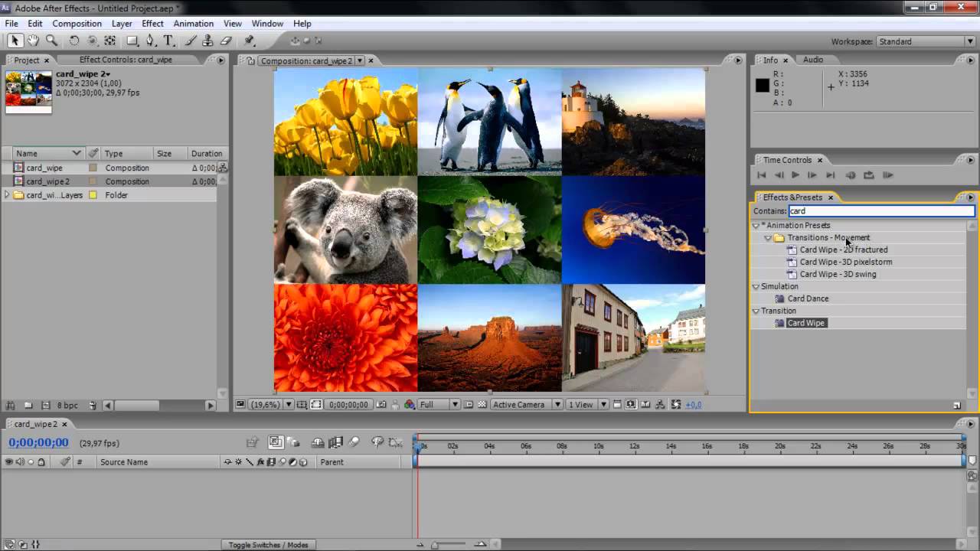Image resolution: width=980 pixels, height=551 pixels.
Task: Click the Graph Editor icon in timeline
Action: pyautogui.click(x=395, y=442)
